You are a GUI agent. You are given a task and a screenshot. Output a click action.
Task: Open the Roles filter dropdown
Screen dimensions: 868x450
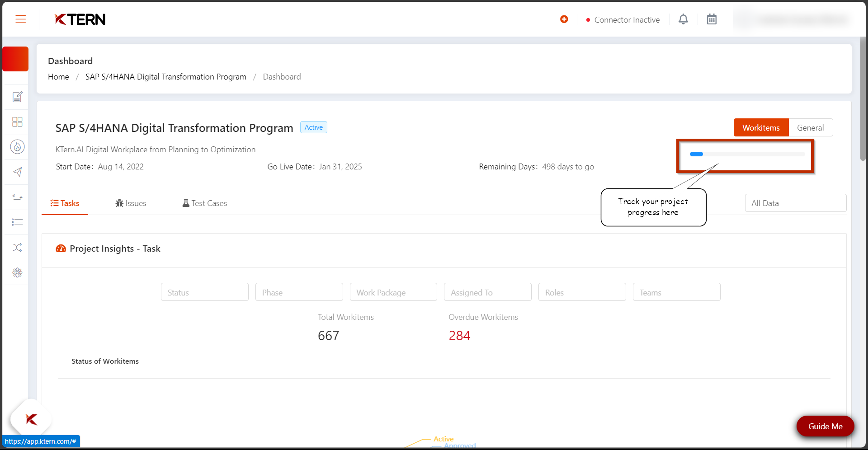(x=582, y=292)
